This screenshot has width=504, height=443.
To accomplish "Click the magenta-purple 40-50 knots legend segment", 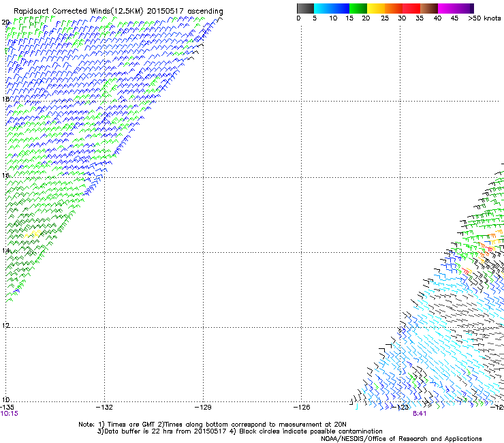I will (456, 8).
